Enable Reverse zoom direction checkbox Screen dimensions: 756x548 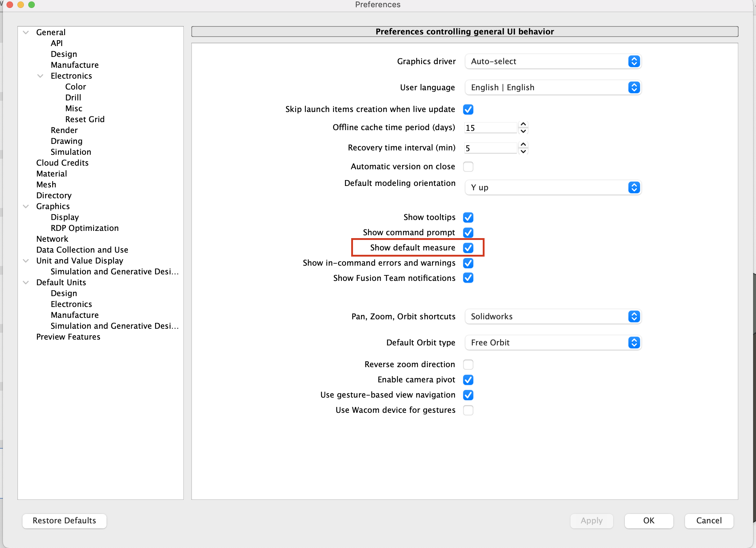click(x=468, y=365)
